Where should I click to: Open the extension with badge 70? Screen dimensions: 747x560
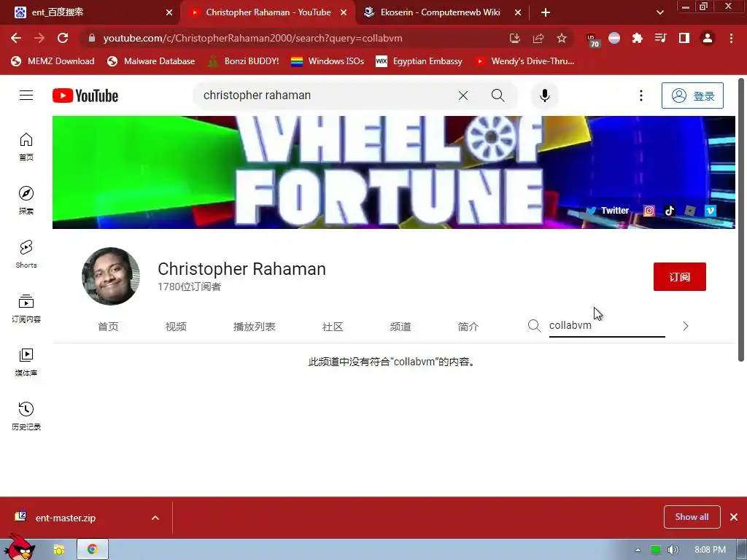pyautogui.click(x=592, y=39)
